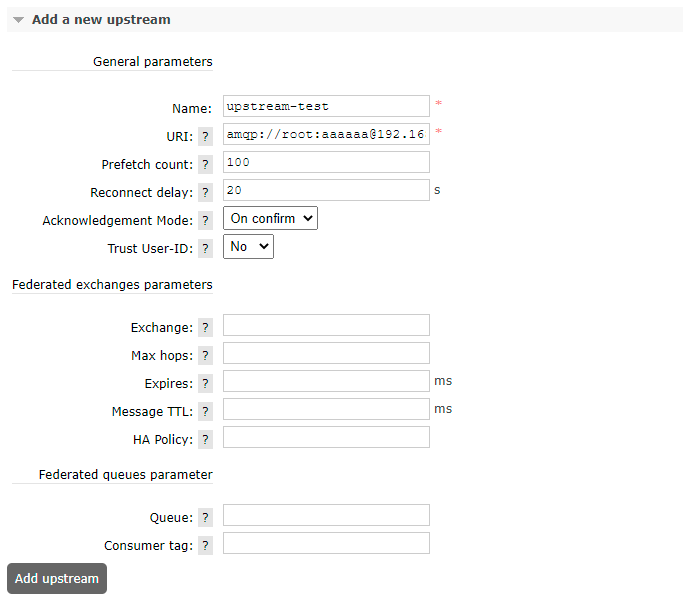
Task: Focus the Name input field
Action: point(326,106)
